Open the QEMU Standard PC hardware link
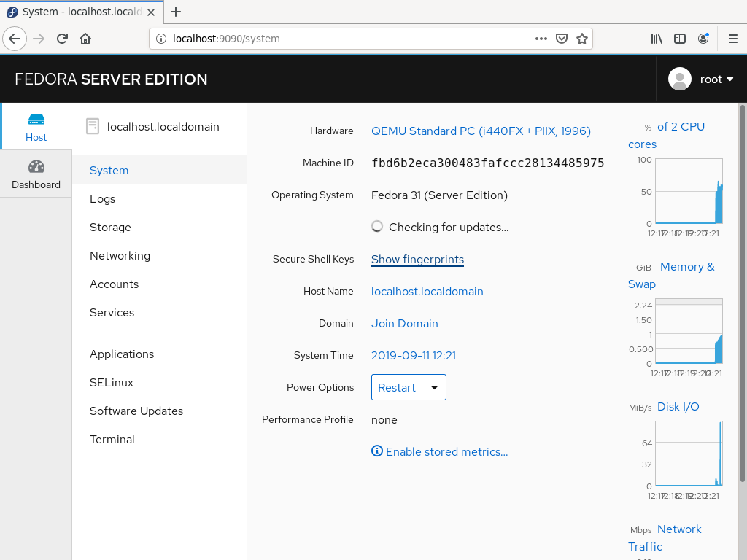 tap(481, 131)
